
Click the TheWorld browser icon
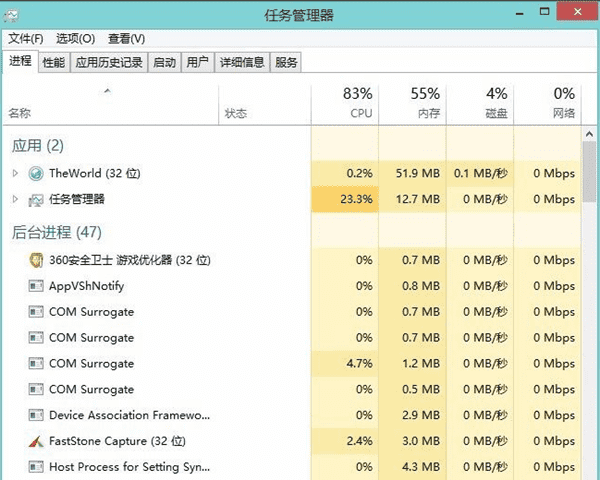[x=36, y=173]
